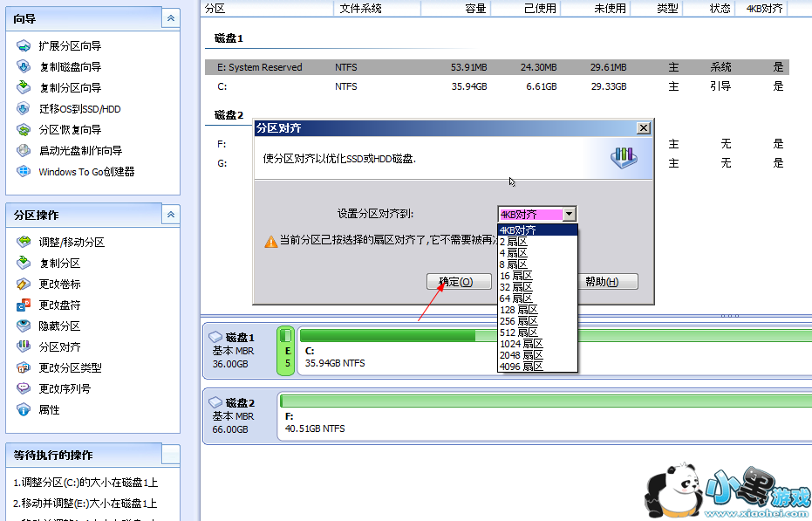Click the 属性 icon

coord(24,409)
